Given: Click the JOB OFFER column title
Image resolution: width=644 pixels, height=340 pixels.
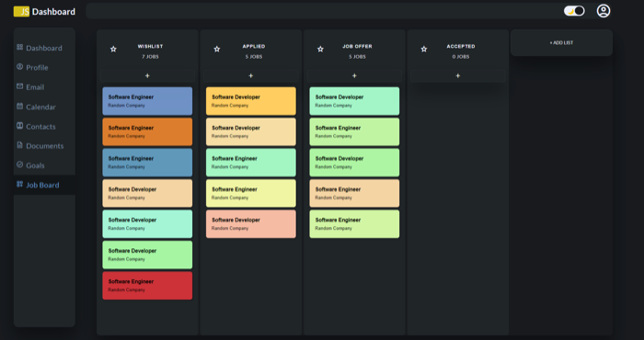Looking at the screenshot, I should (357, 46).
